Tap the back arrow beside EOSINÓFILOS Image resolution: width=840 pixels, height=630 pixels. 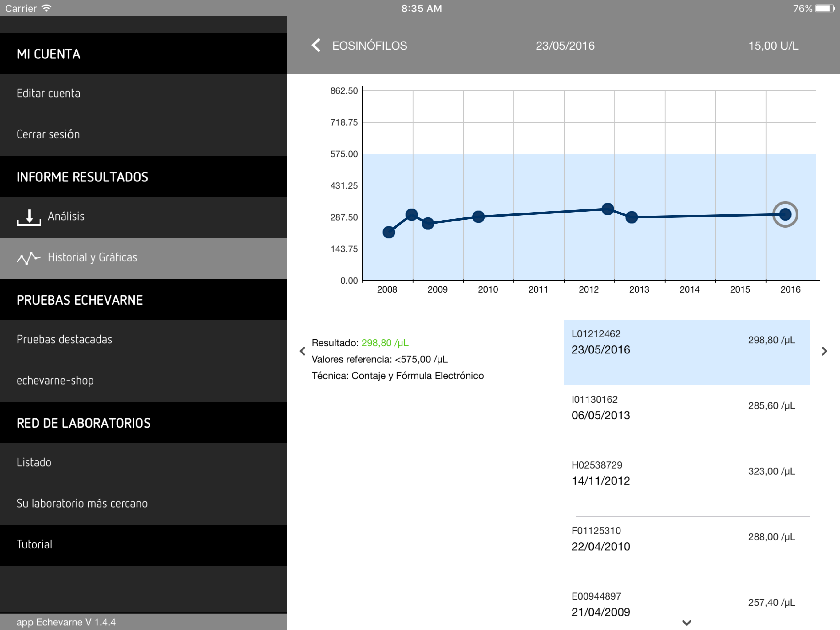coord(316,45)
